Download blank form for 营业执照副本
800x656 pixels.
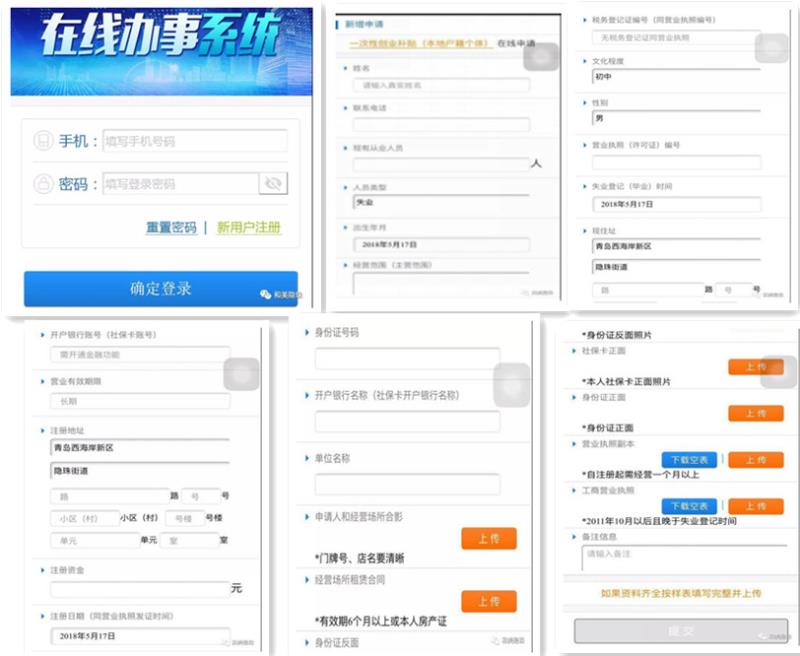pos(689,460)
